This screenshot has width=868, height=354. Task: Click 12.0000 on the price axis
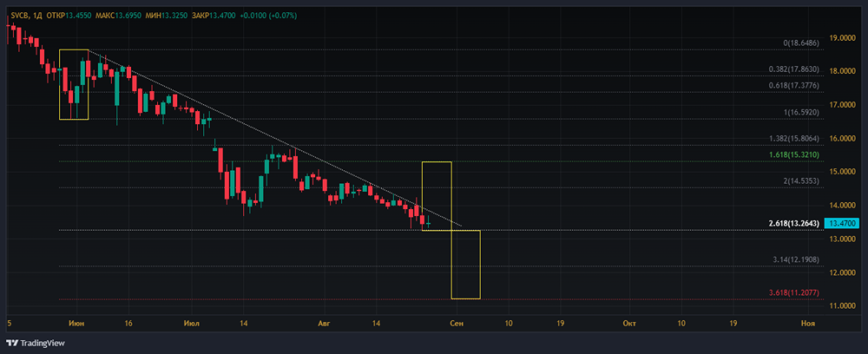(842, 272)
